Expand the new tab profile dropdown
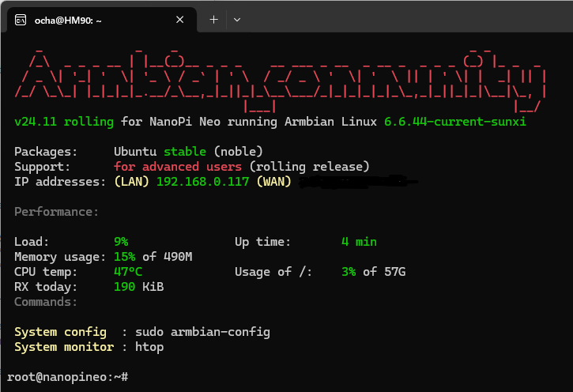The width and height of the screenshot is (573, 392). click(237, 20)
